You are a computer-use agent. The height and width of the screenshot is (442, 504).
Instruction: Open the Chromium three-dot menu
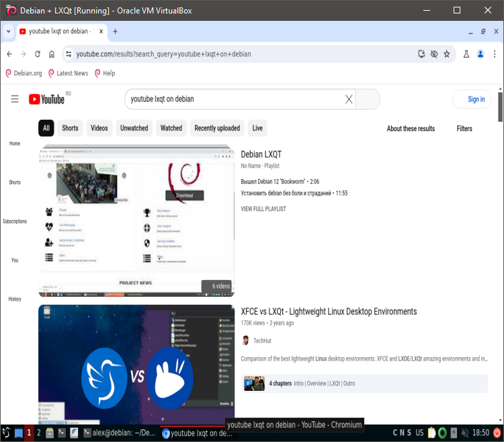(x=495, y=54)
